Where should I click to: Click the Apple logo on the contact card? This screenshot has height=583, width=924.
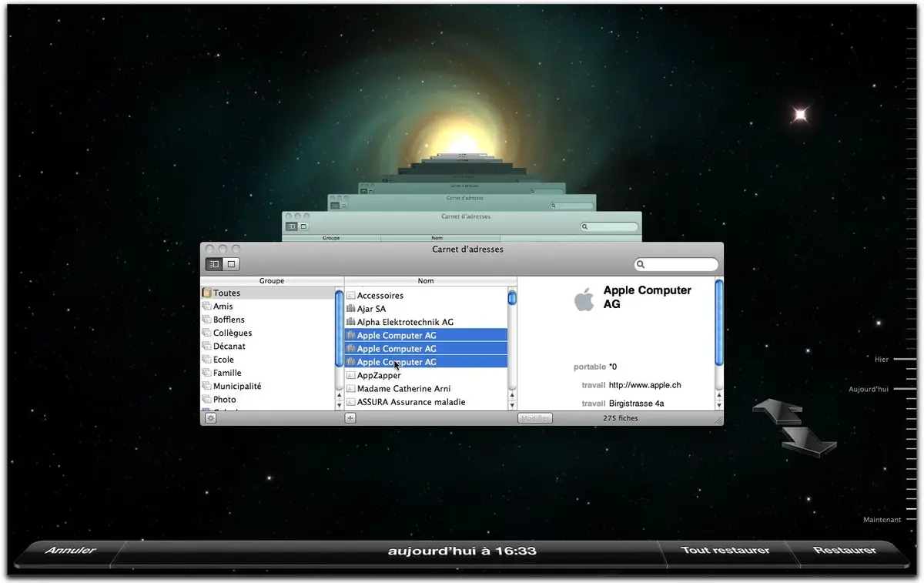584,299
